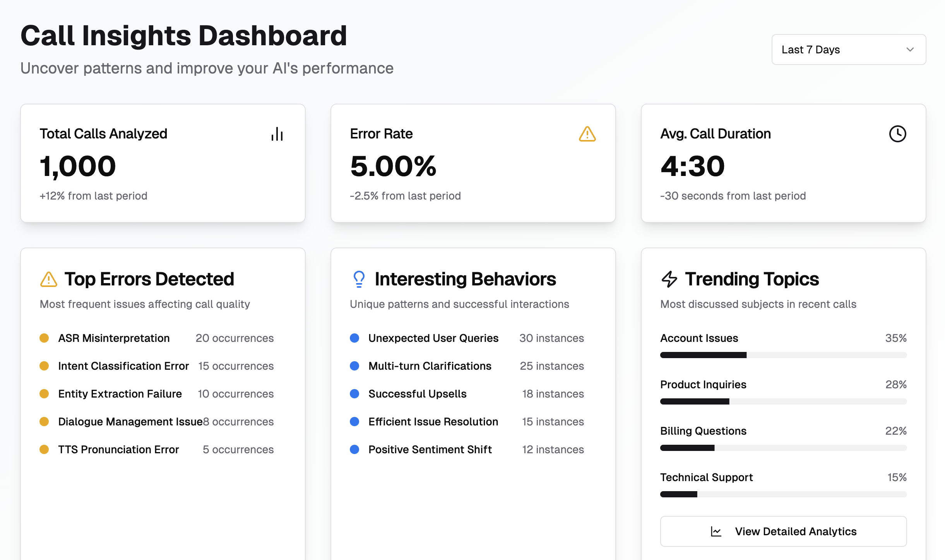Click View Detailed Analytics button
The width and height of the screenshot is (945, 560).
point(784,531)
